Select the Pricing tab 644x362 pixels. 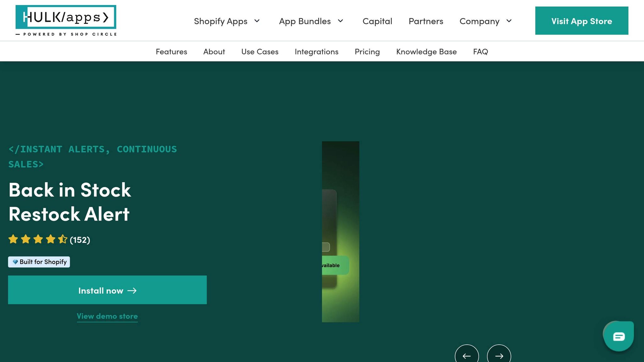(x=367, y=52)
